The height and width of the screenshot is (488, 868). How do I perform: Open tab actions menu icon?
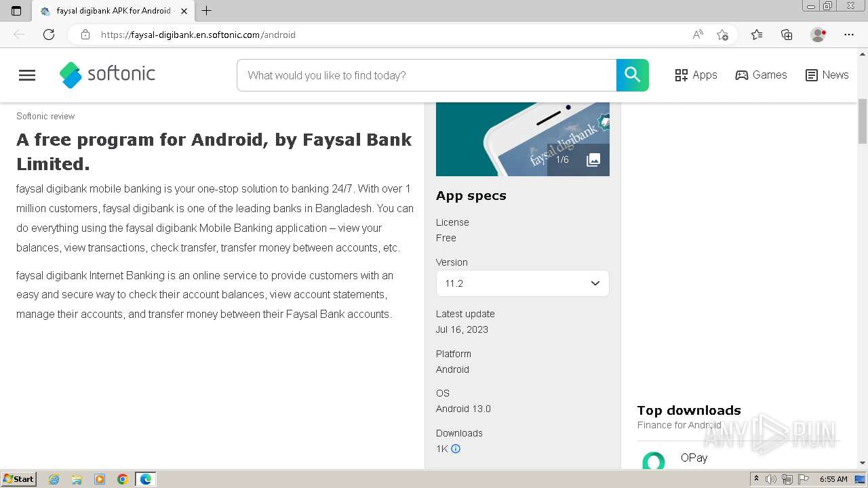(16, 11)
